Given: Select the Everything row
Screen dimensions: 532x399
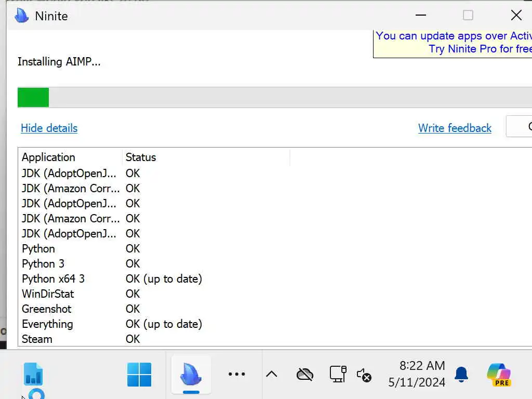Looking at the screenshot, I should (275, 324).
